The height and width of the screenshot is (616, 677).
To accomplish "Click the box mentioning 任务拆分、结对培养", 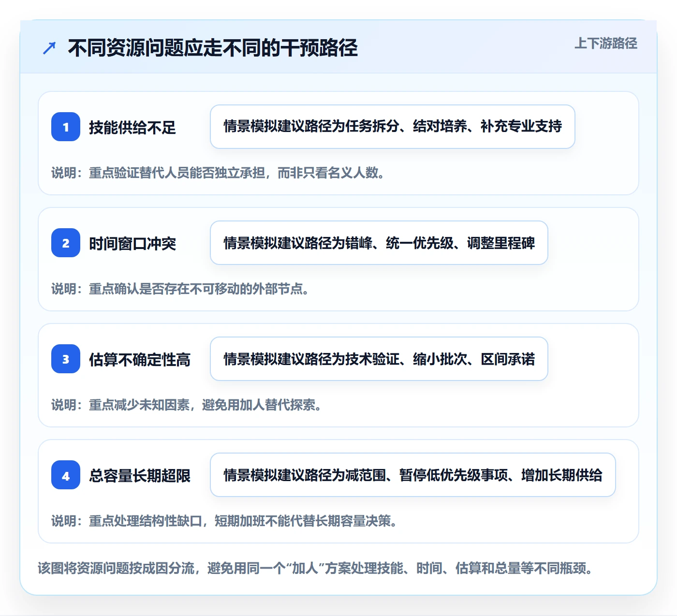I will [x=393, y=127].
